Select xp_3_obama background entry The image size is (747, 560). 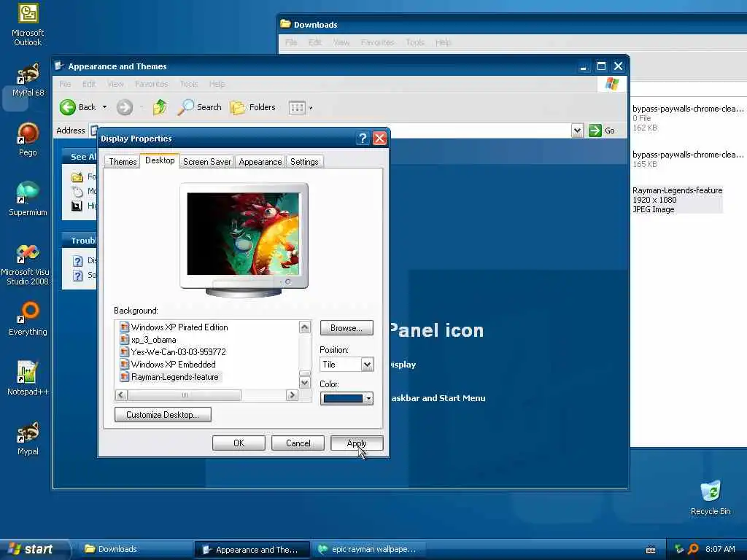148,340
